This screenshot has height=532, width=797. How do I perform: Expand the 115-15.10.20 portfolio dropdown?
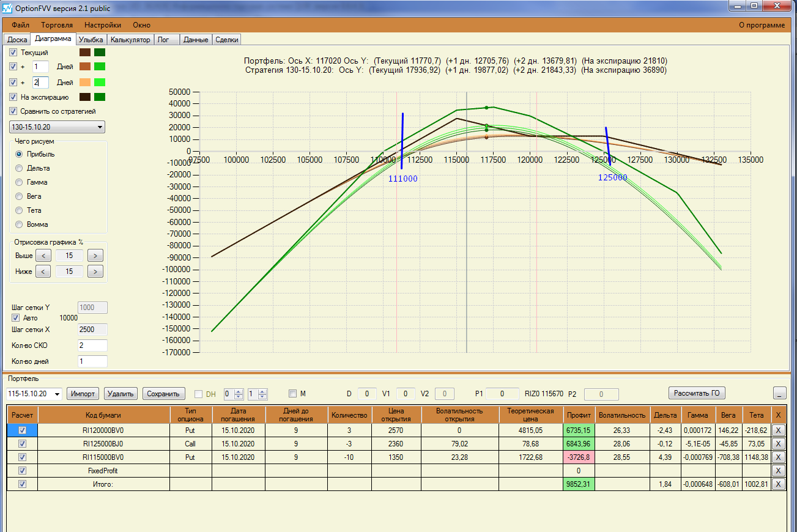pyautogui.click(x=34, y=394)
